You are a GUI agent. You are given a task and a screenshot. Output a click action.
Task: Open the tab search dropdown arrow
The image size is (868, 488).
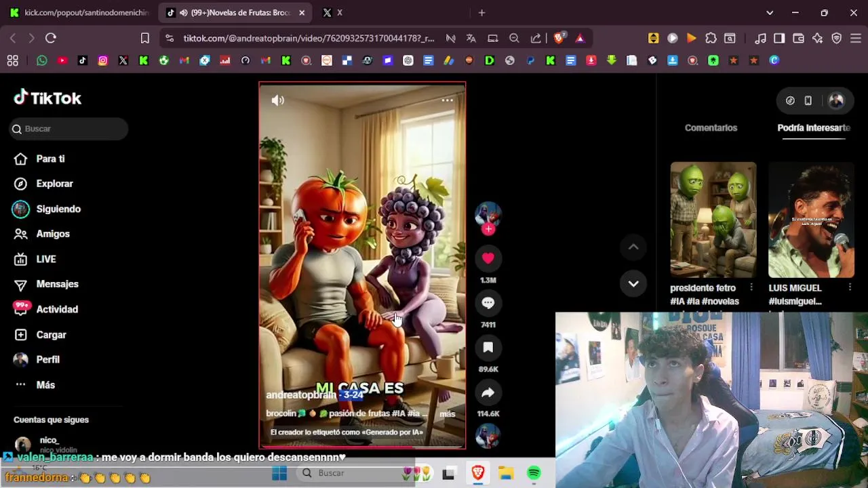(x=770, y=12)
